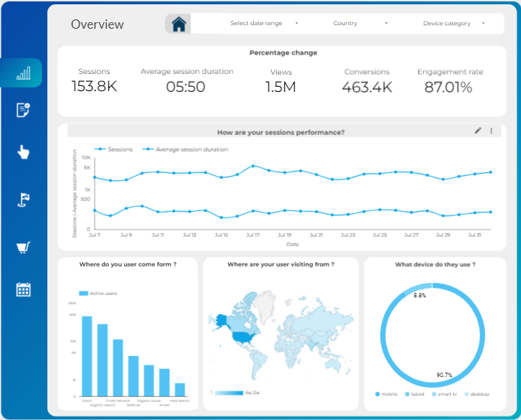Image resolution: width=521 pixels, height=420 pixels.
Task: Open the flag goals page icon
Action: coord(23,200)
